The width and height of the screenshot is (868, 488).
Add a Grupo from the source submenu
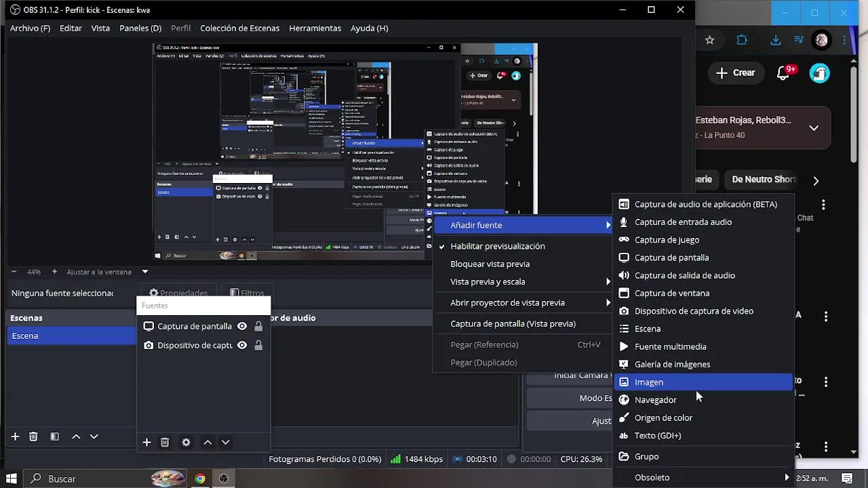click(703, 457)
